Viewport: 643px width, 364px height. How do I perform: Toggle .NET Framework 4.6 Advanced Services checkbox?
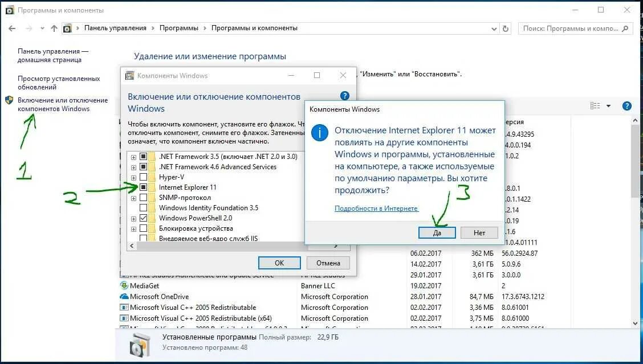(x=143, y=166)
